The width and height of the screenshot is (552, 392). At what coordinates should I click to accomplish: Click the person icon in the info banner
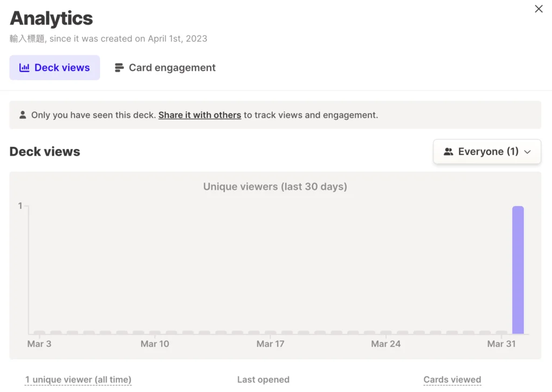[x=23, y=115]
